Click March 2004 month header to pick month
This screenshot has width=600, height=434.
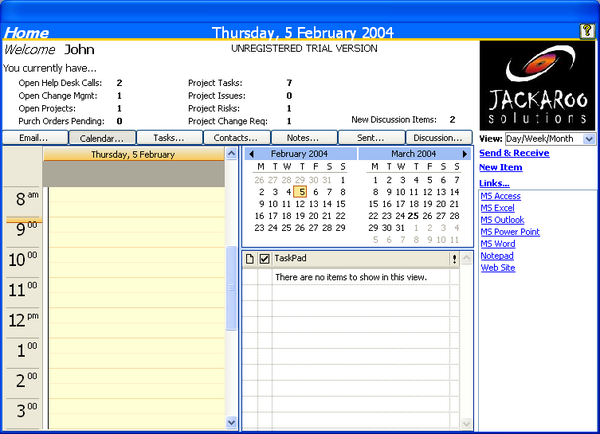click(414, 154)
